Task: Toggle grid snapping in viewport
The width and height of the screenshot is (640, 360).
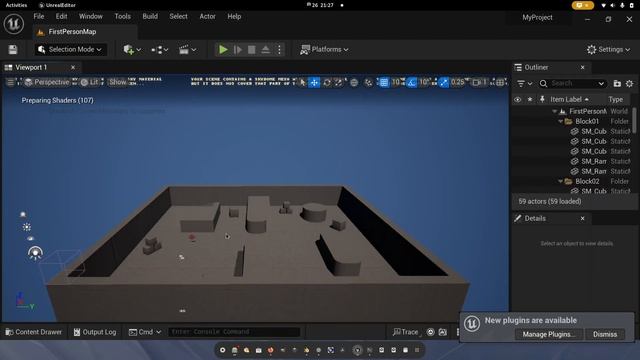Action: pyautogui.click(x=384, y=83)
